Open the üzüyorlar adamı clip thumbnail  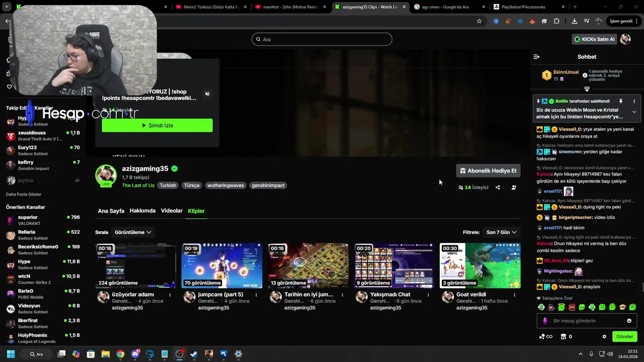136,265
